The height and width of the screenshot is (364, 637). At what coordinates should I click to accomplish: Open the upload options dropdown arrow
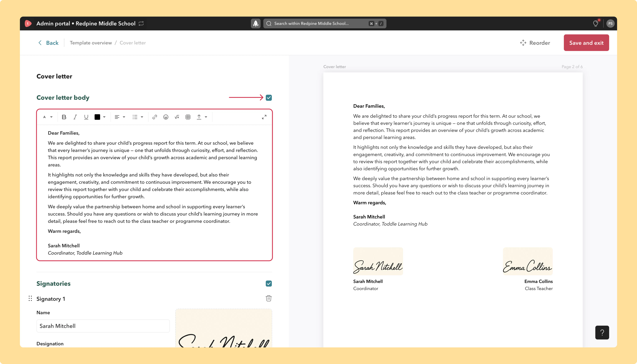[x=206, y=117]
